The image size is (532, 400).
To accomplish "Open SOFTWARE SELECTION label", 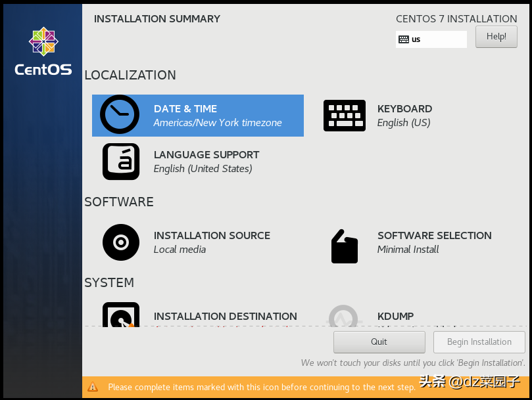I will [435, 236].
